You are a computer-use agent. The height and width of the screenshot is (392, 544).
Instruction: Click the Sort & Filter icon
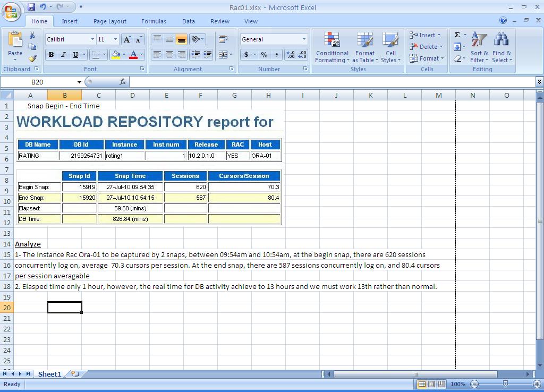click(x=479, y=47)
